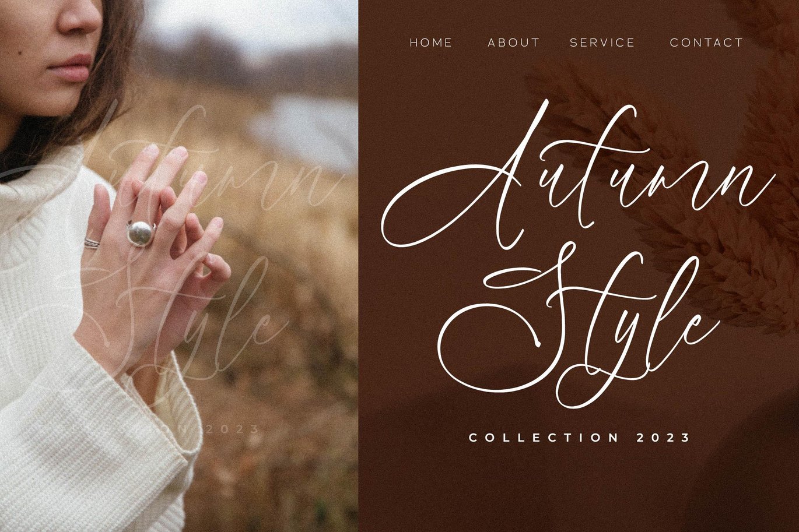Screen dimensions: 799x532
Task: Open the CONTACT navigation item
Action: point(706,43)
